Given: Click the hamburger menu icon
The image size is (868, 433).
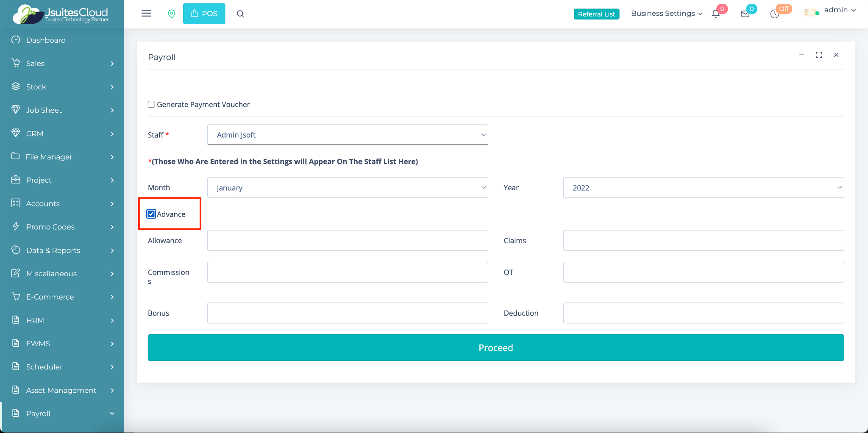Looking at the screenshot, I should pyautogui.click(x=146, y=14).
